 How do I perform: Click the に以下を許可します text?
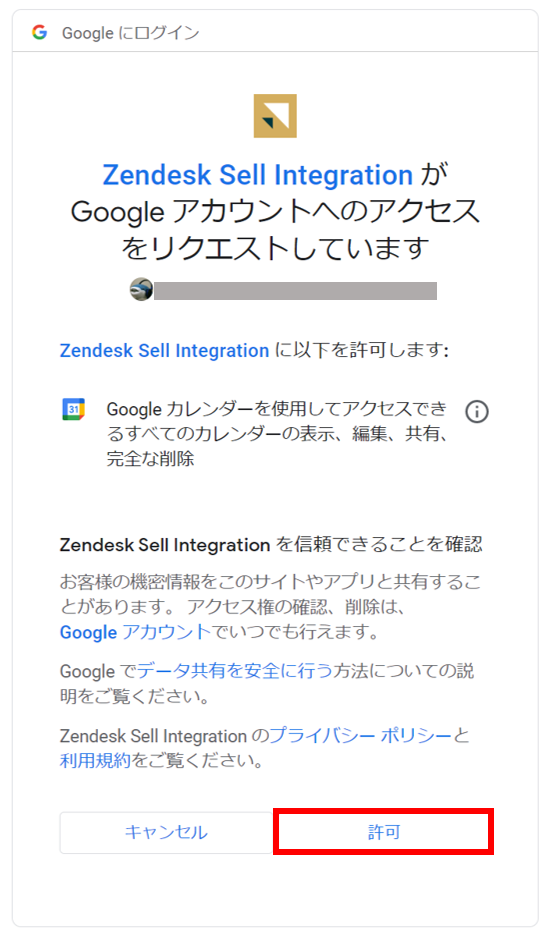[x=362, y=350]
